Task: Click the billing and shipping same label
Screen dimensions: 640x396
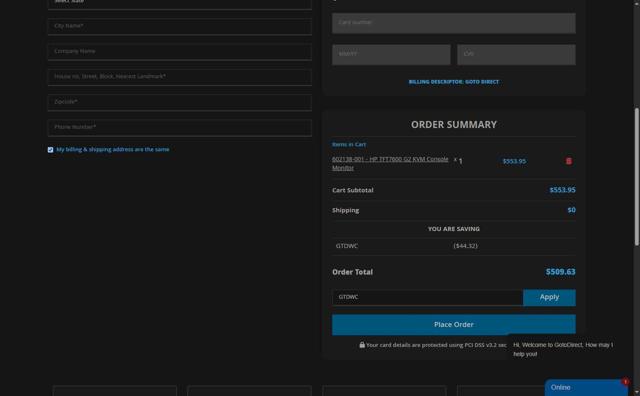Action: [x=113, y=149]
